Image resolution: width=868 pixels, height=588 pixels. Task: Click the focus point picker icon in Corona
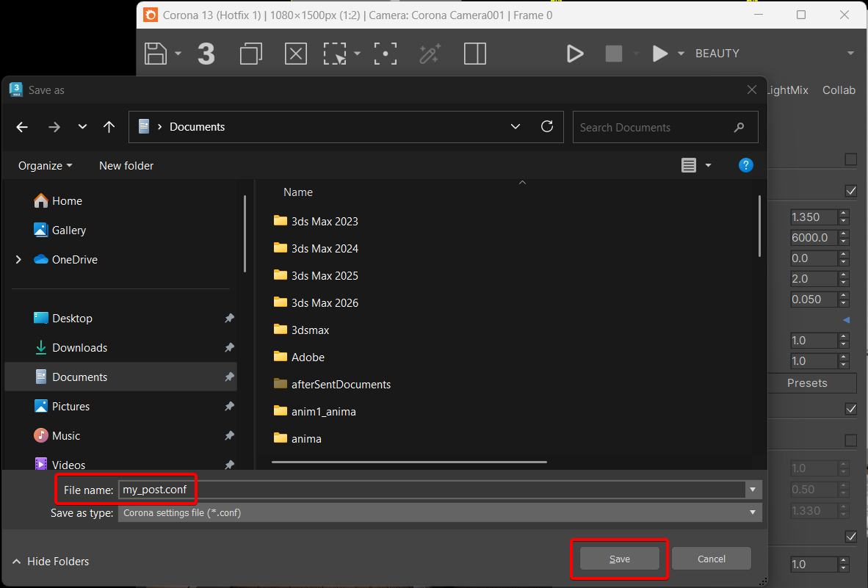[x=386, y=54]
